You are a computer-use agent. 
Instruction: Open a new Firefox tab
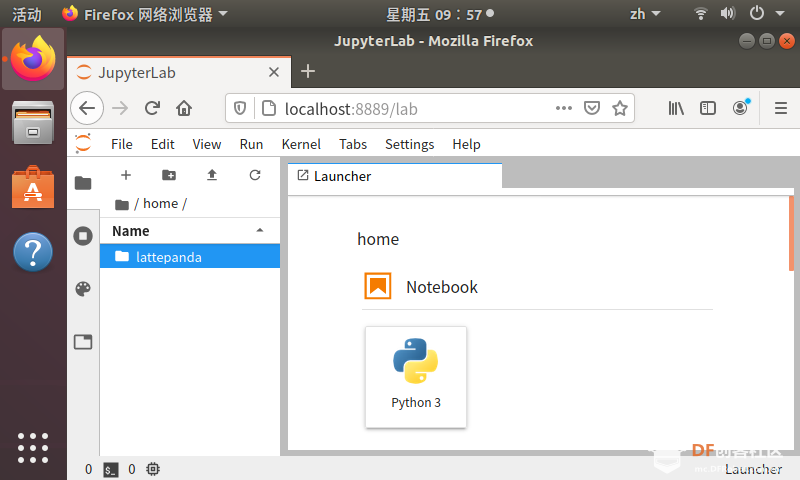308,71
